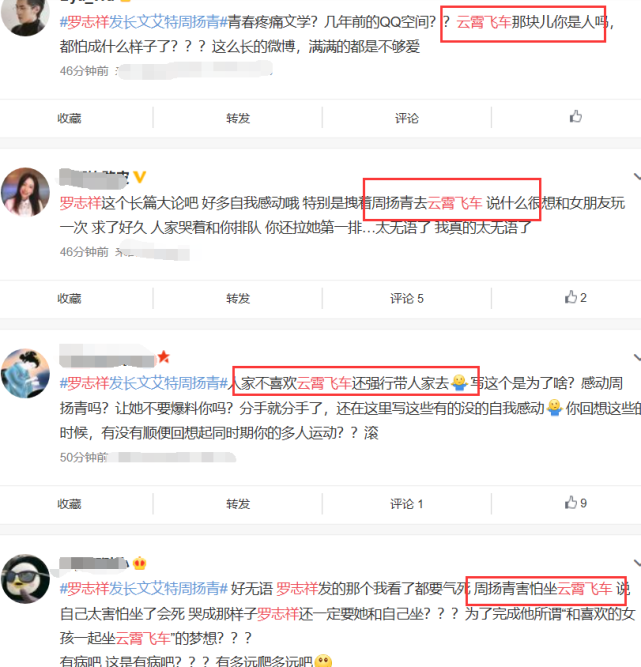Click red 罗志祥 keyword starting second post
Image resolution: width=641 pixels, height=667 pixels.
click(x=80, y=203)
